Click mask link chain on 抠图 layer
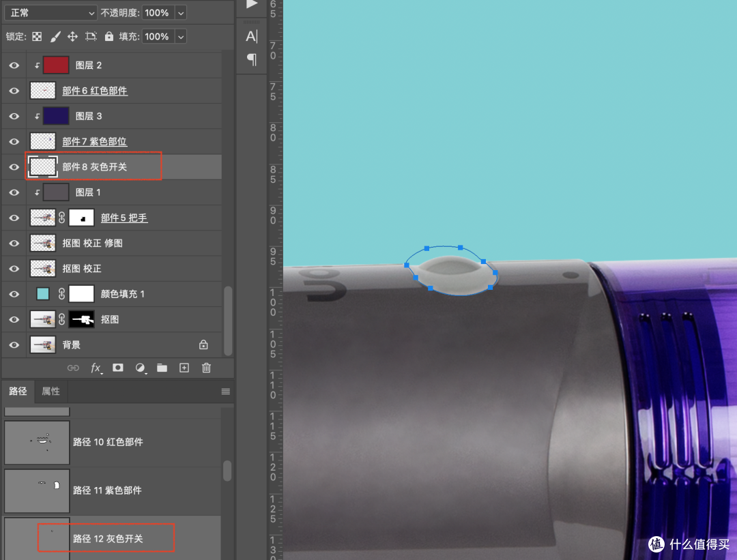 click(61, 319)
